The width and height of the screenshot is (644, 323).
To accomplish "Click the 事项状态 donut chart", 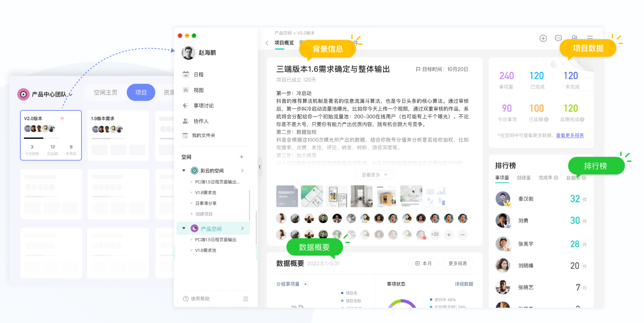I will point(402,303).
